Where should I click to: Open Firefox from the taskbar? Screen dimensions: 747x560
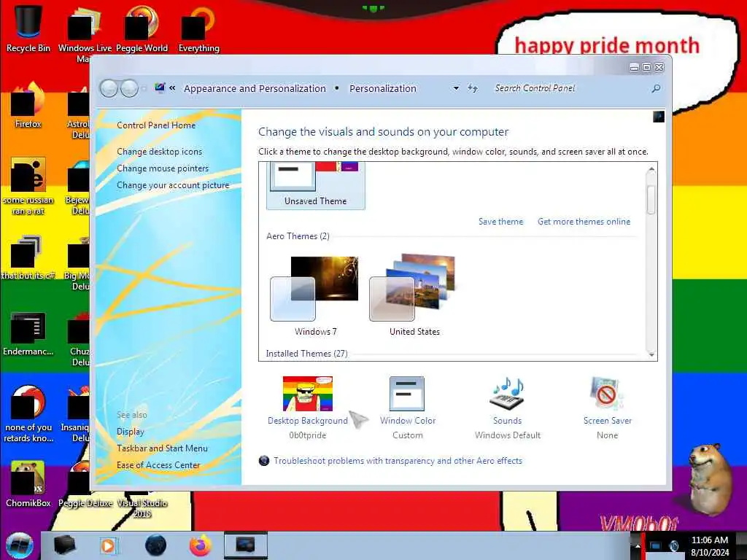tap(201, 545)
